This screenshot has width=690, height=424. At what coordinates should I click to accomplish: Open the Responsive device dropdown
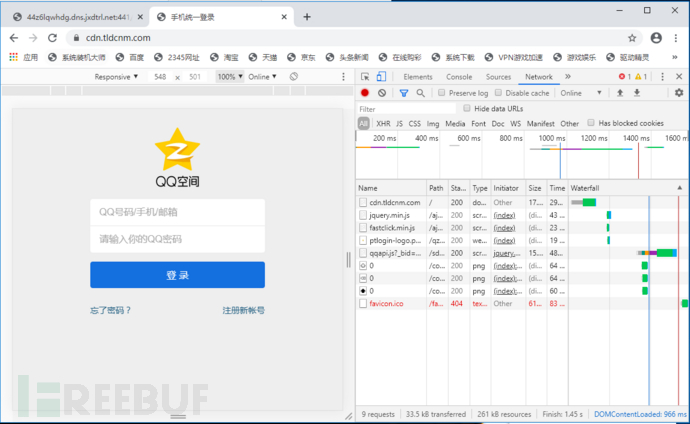point(116,77)
